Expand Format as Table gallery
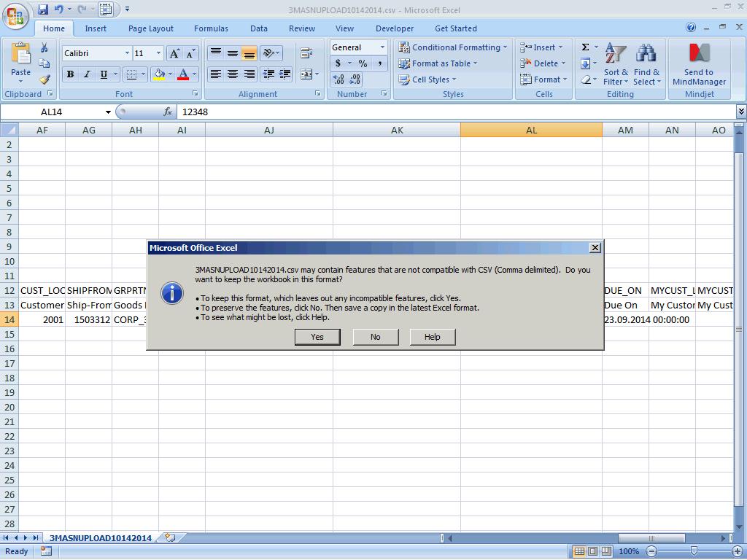Image resolution: width=747 pixels, height=560 pixels. tap(438, 63)
